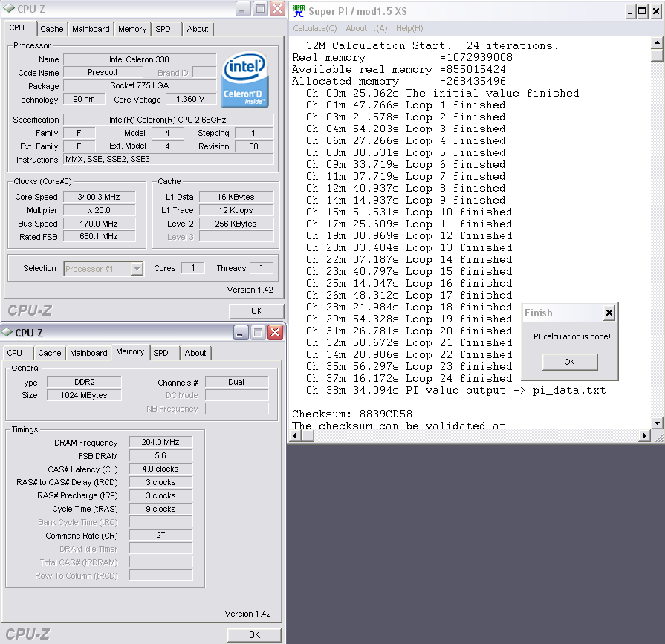The height and width of the screenshot is (644, 665).
Task: Click the Specification field Celeron CPU 2.66GHz
Action: [x=168, y=120]
